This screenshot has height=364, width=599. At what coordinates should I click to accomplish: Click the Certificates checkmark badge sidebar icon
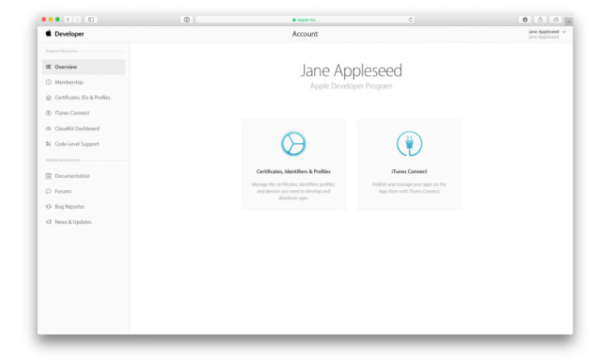pyautogui.click(x=49, y=98)
